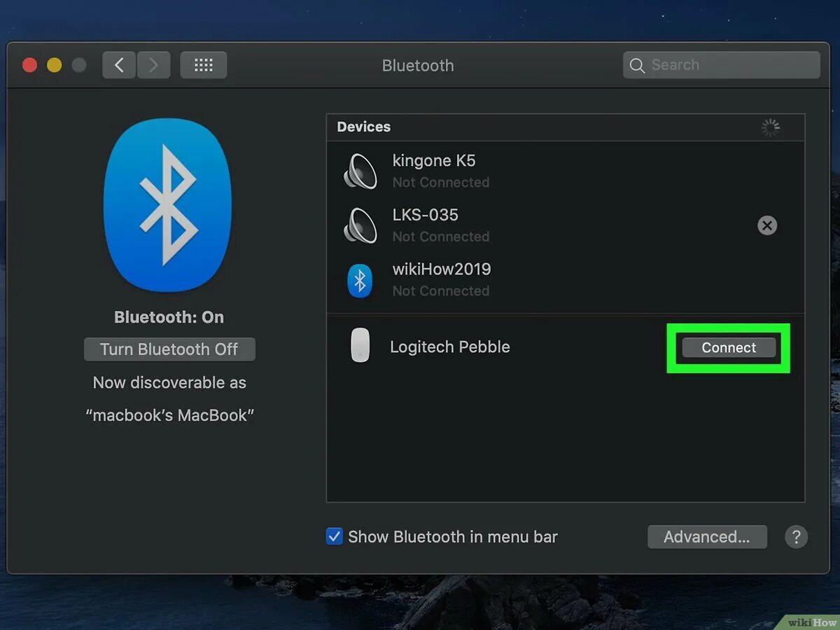Open Advanced Bluetooth options
Screen dimensions: 840x630
707,537
